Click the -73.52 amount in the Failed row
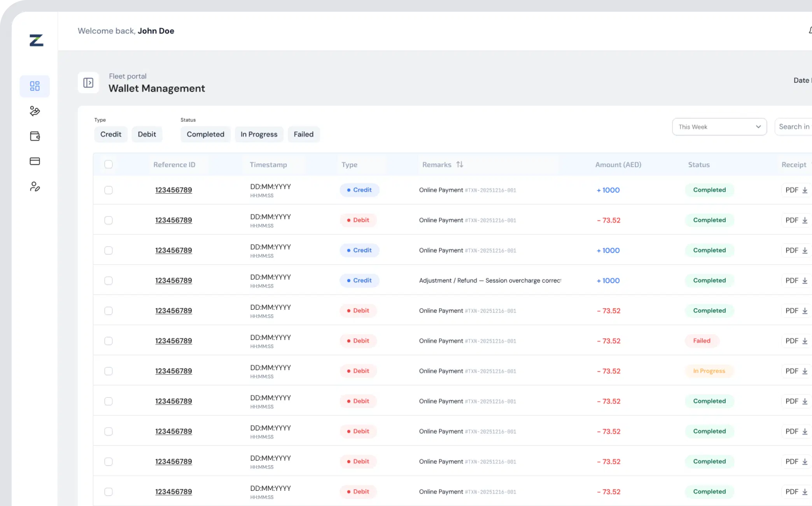Image resolution: width=812 pixels, height=506 pixels. (x=609, y=341)
